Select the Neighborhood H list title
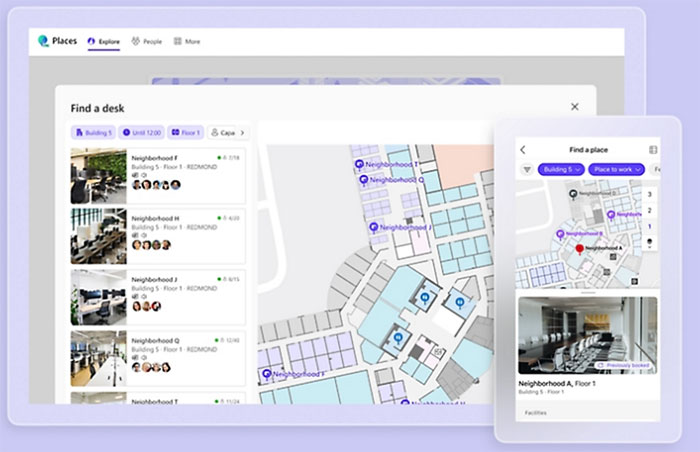Viewport: 700px width, 452px height. click(155, 218)
